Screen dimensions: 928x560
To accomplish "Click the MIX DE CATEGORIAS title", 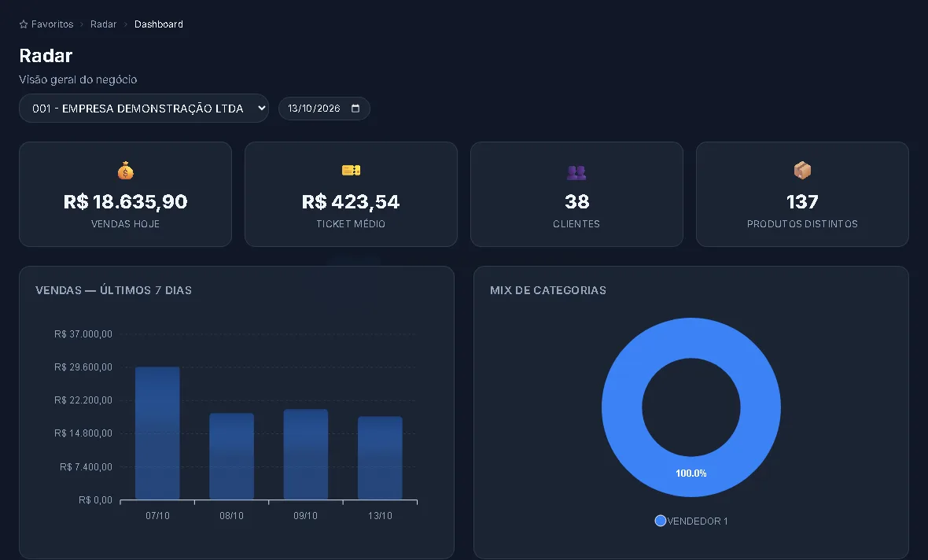I will (x=548, y=290).
